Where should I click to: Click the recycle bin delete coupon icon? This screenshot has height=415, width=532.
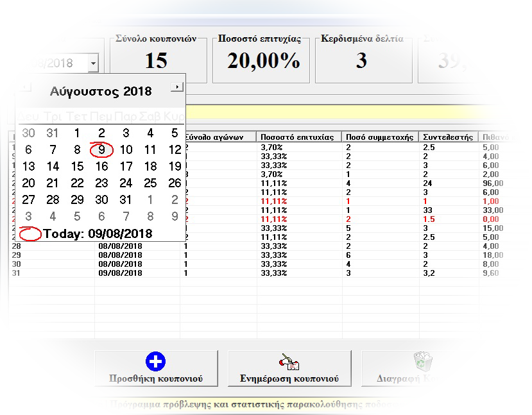[x=422, y=361]
